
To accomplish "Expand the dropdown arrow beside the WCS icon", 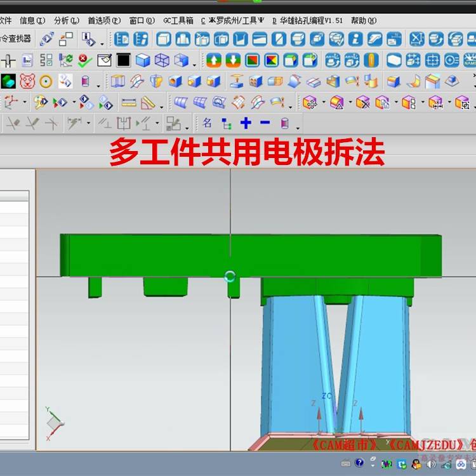I will pos(24,103).
